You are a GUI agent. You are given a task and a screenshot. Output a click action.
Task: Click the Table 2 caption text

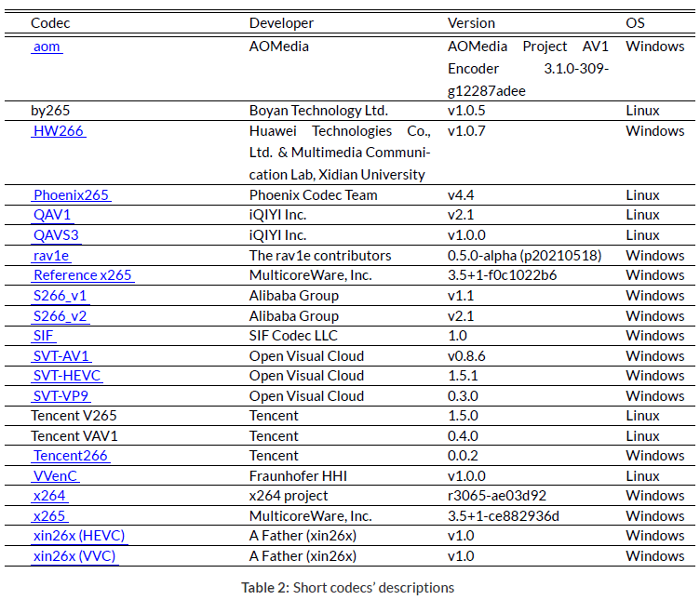coord(347,588)
